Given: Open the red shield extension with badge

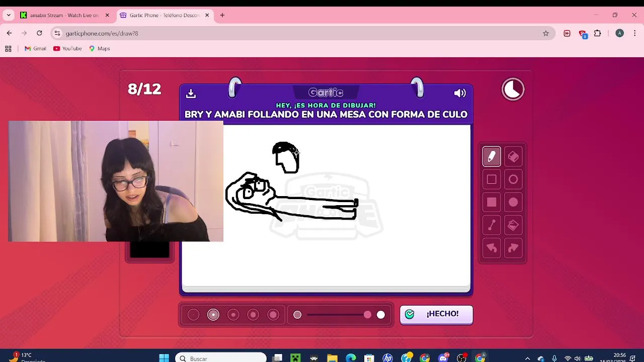Looking at the screenshot, I should 583,34.
